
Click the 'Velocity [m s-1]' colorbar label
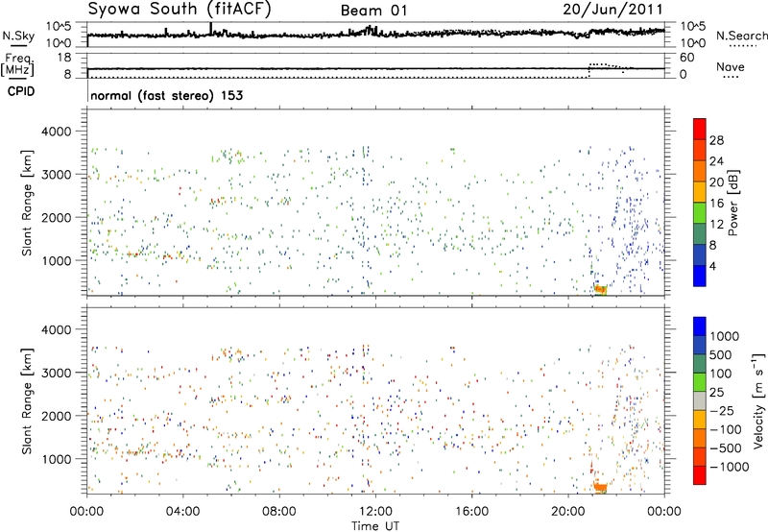758,400
